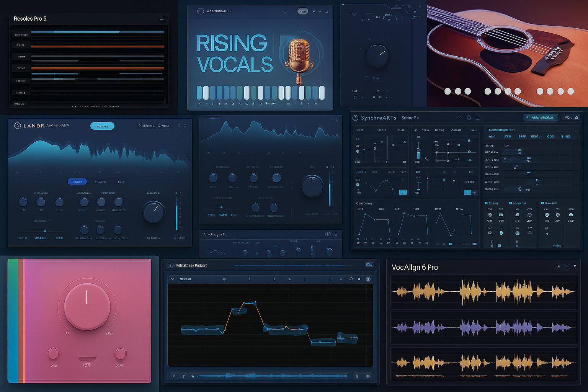Click the topmost orange clip in Resoles Pro 5
588x392 pixels.
pyautogui.click(x=98, y=46)
